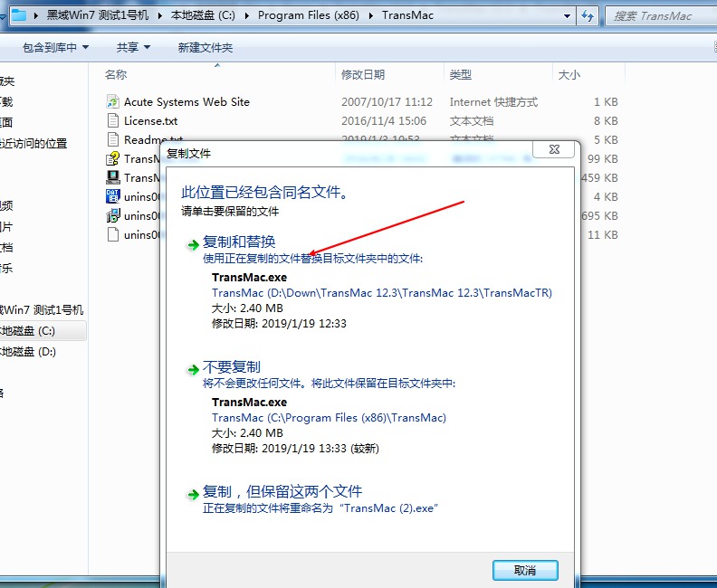This screenshot has width=717, height=588.
Task: Select TransMac help file icon
Action: click(x=113, y=158)
